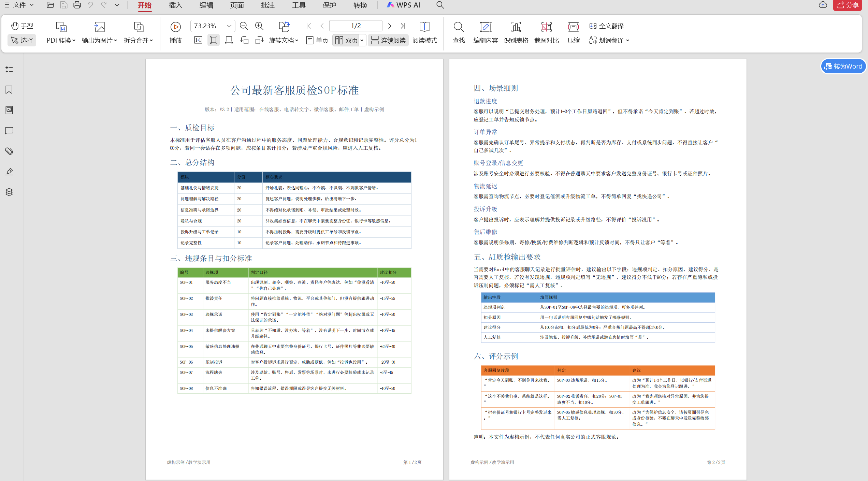Click the 转为Word button

(x=843, y=66)
